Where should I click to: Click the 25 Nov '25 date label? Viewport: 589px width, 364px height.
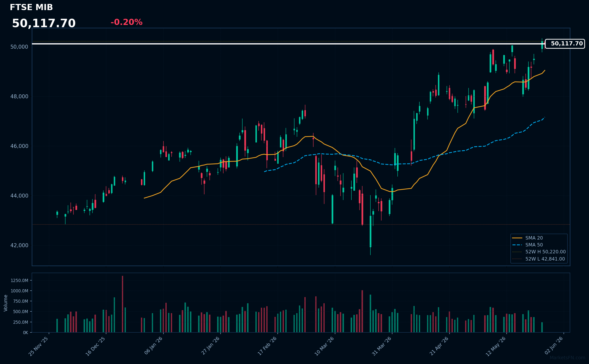(38, 346)
